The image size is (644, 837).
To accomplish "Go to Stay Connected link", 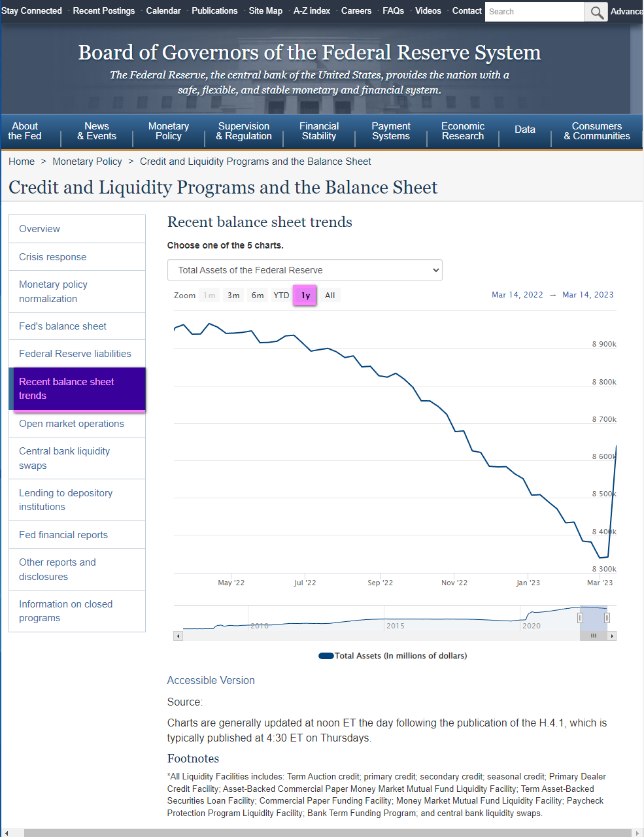I will point(31,11).
